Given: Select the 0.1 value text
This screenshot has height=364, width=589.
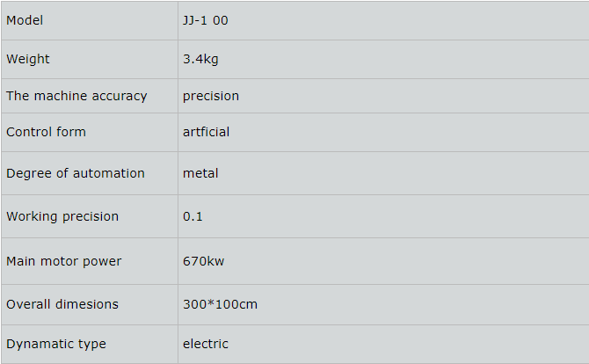Looking at the screenshot, I should [x=193, y=216].
